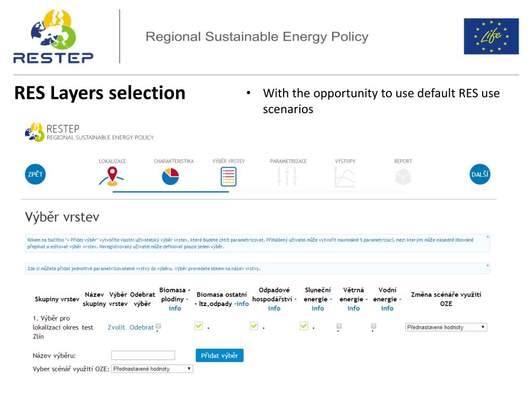The height and width of the screenshot is (399, 532).
Task: Check the Větrná energie checkbox
Action: pyautogui.click(x=339, y=326)
